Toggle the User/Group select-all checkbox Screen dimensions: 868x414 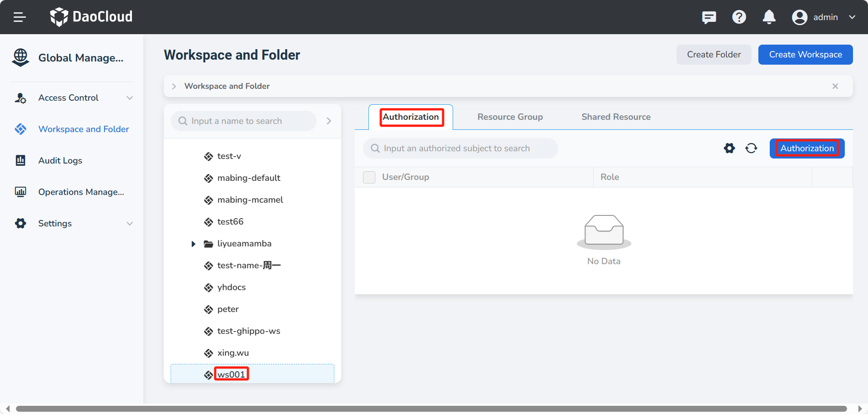(369, 177)
